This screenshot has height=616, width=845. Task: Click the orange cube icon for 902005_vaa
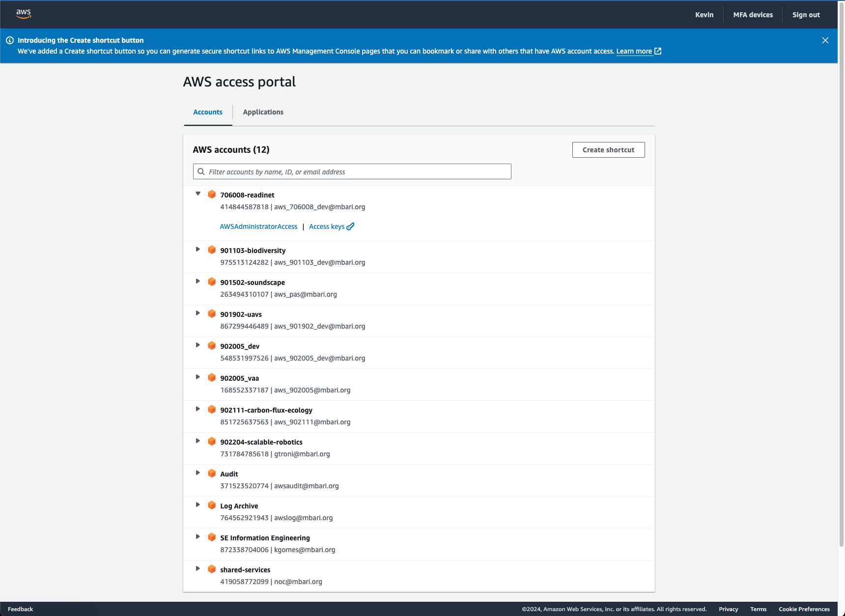212,377
